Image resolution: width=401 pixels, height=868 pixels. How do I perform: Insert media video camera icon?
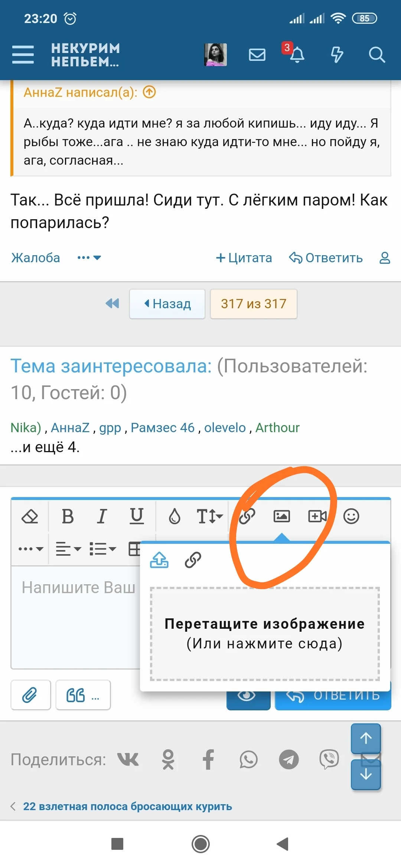[x=317, y=516]
